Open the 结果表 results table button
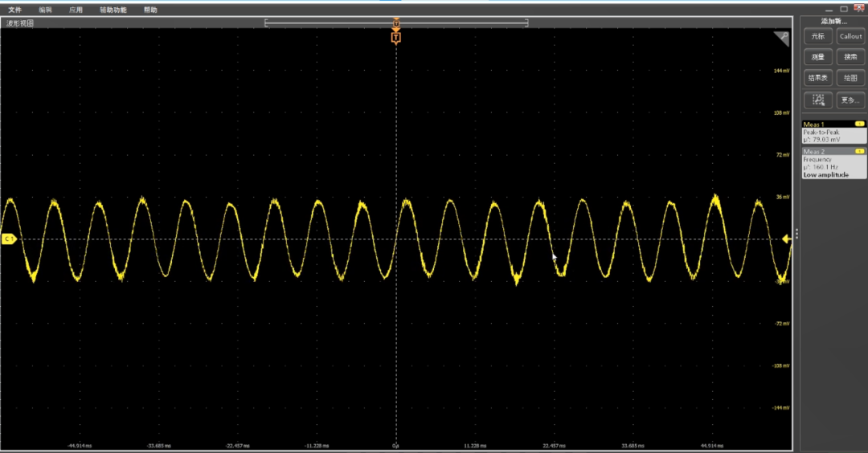 817,78
